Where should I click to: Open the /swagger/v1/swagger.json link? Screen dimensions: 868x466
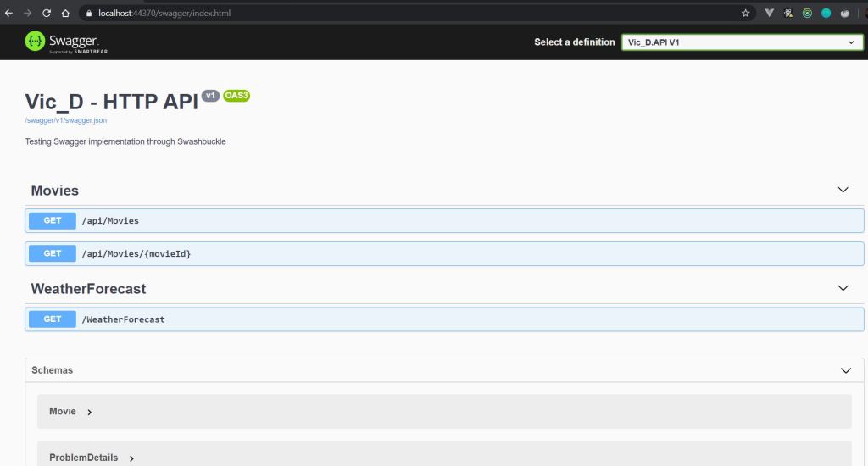coord(66,121)
